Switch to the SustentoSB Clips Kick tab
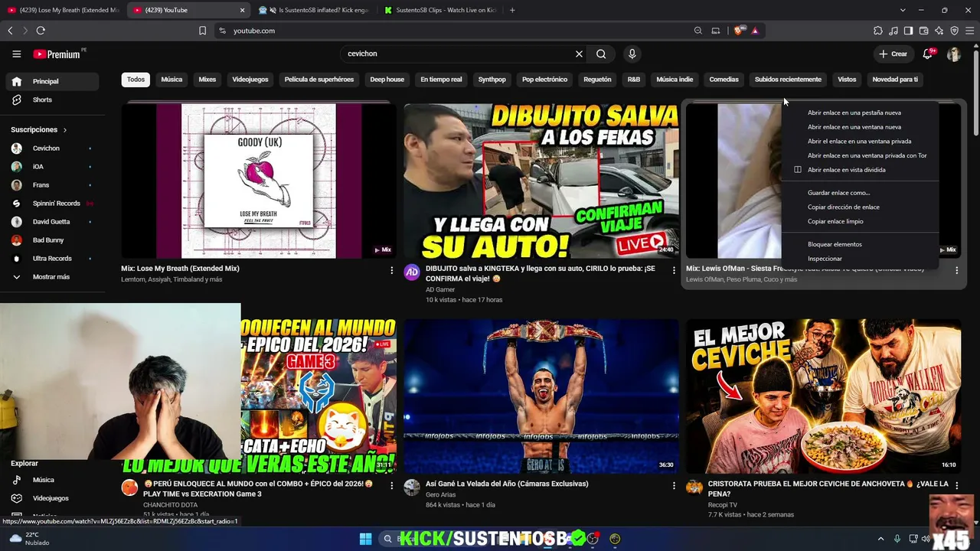The height and width of the screenshot is (551, 980). [440, 10]
